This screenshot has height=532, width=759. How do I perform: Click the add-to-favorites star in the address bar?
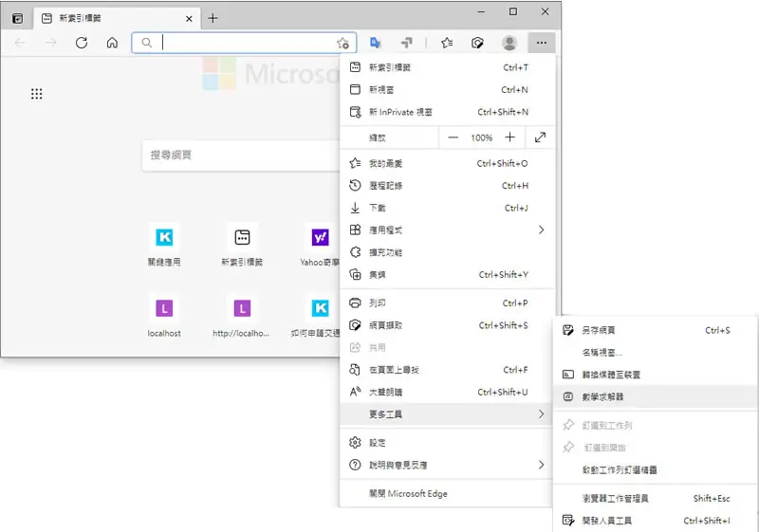click(x=342, y=43)
